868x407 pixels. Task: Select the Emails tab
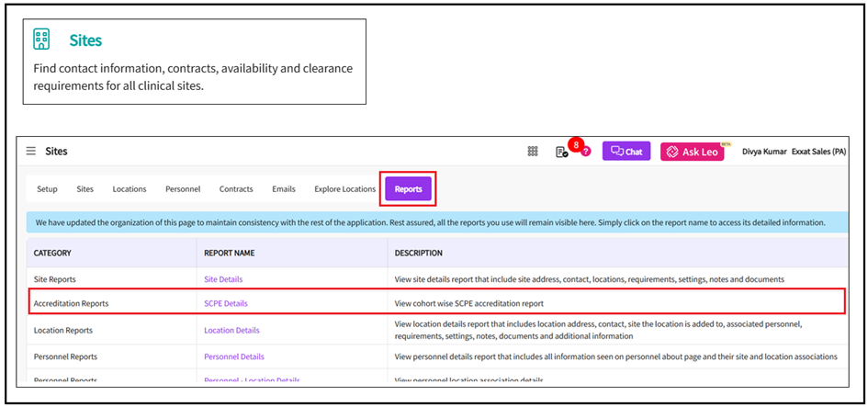click(284, 189)
